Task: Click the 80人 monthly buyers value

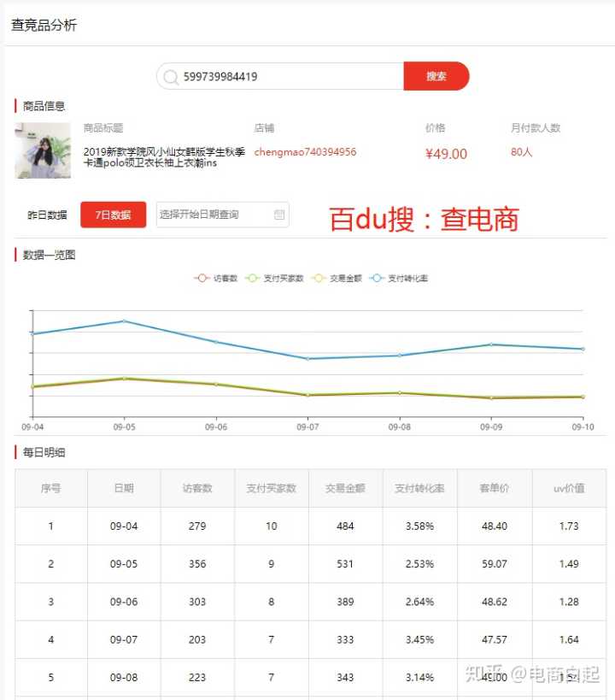Action: pyautogui.click(x=521, y=152)
